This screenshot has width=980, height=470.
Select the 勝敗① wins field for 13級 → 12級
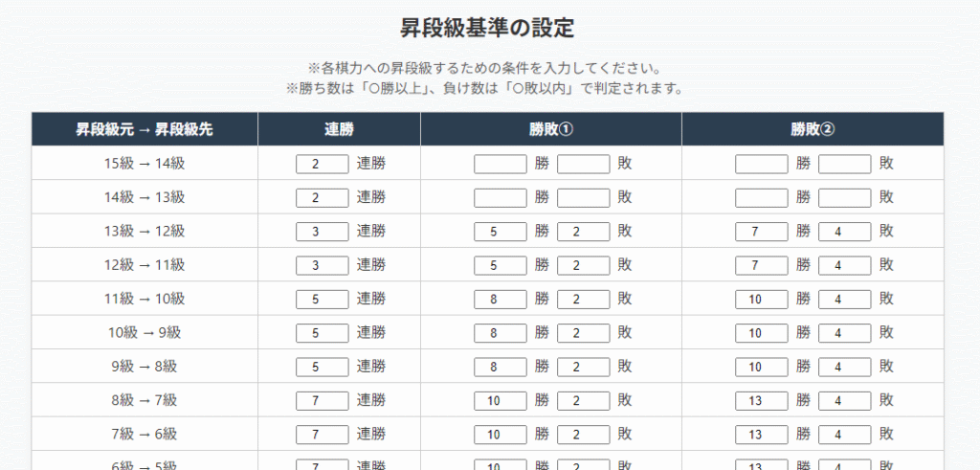click(x=500, y=232)
